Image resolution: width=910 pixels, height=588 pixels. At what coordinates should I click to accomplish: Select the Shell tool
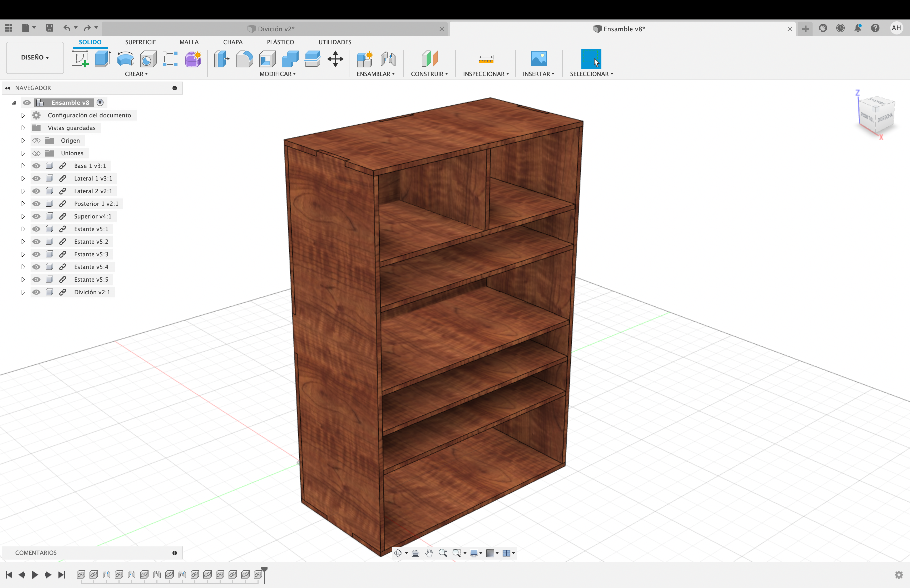point(267,59)
